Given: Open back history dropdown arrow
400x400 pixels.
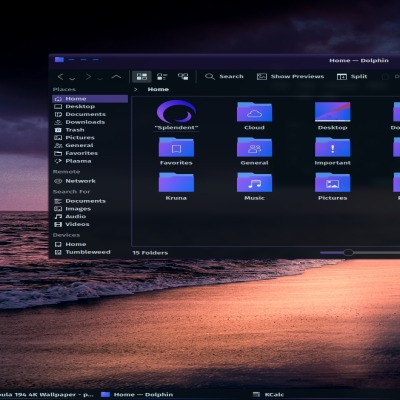Looking at the screenshot, I should point(72,78).
